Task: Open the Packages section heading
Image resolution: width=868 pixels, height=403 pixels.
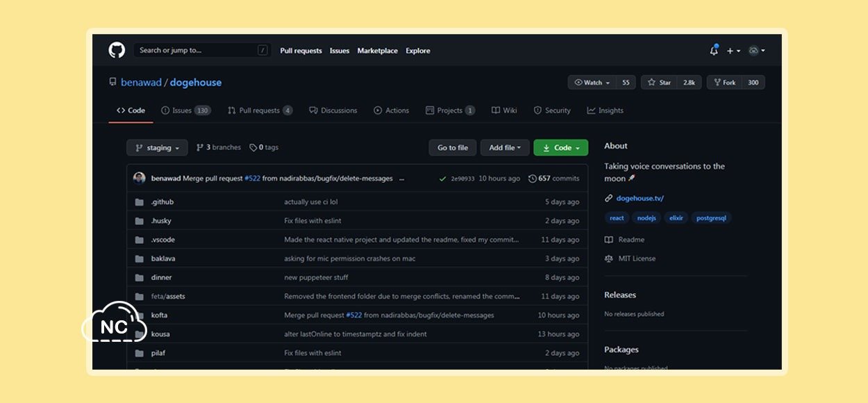Action: [621, 349]
